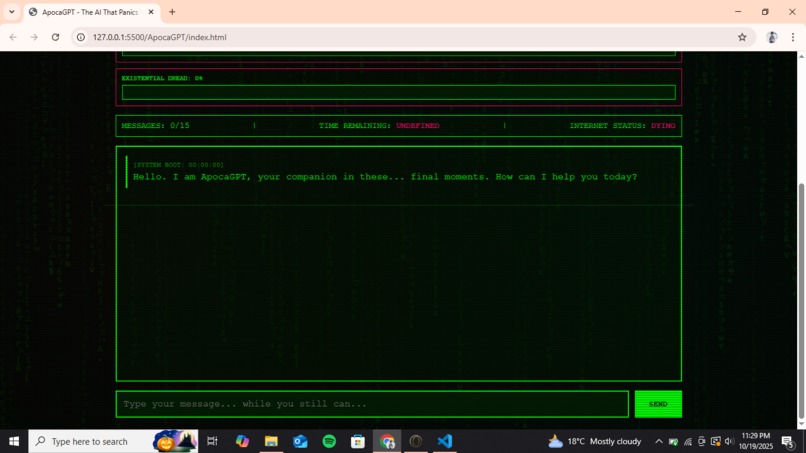Open File Explorer from the taskbar
Image resolution: width=806 pixels, height=453 pixels.
click(271, 441)
